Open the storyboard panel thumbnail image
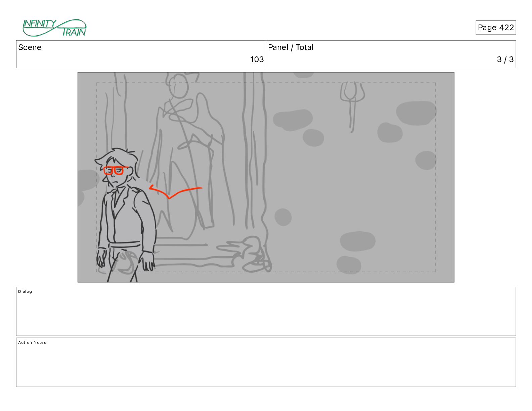Screen dimensions: 532x411 [x=266, y=177]
